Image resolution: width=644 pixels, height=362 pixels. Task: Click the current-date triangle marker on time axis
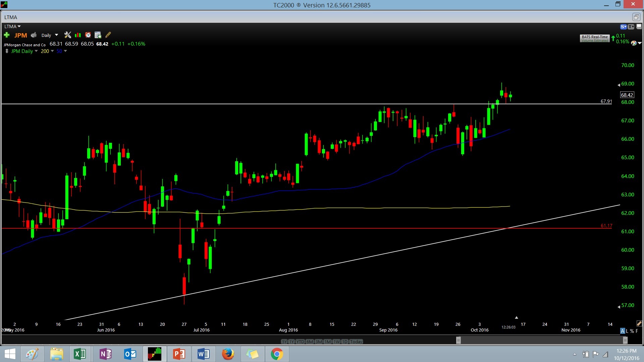click(517, 317)
